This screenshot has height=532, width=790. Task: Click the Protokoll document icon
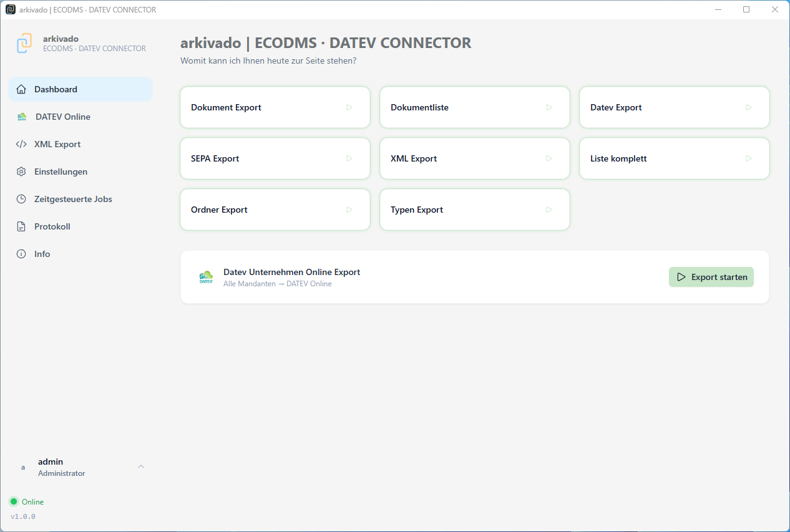click(21, 226)
